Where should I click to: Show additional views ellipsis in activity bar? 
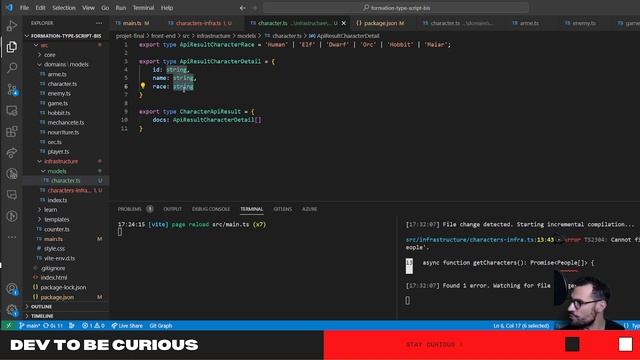11,237
